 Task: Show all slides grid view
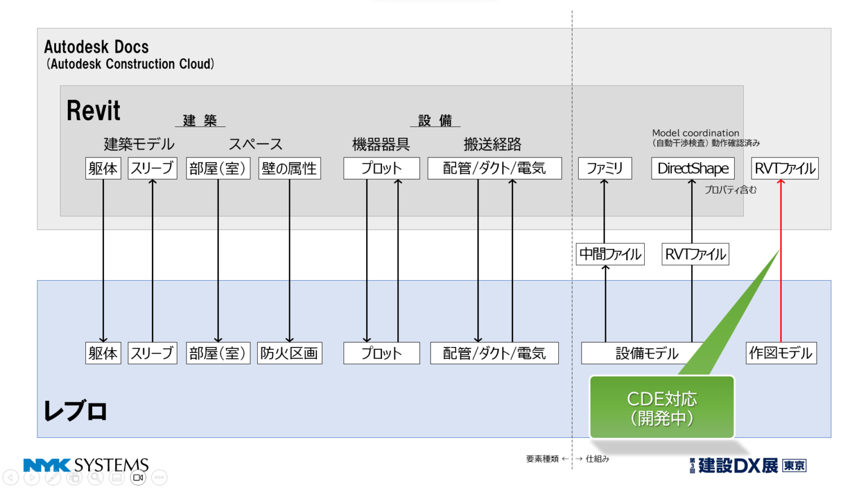pyautogui.click(x=74, y=478)
